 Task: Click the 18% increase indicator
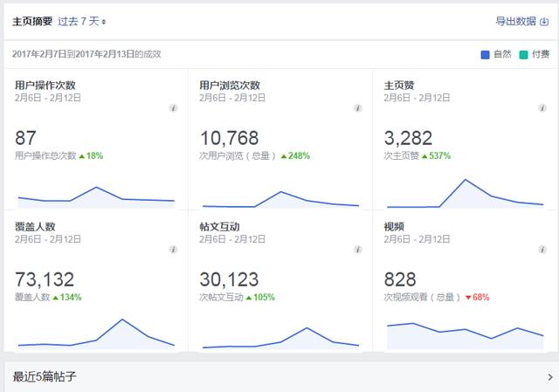tap(91, 155)
